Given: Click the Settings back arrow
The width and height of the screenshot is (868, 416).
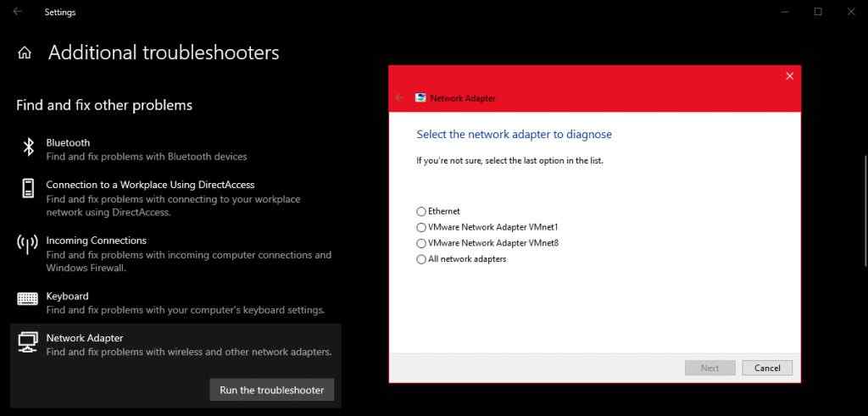Looking at the screenshot, I should pos(17,12).
